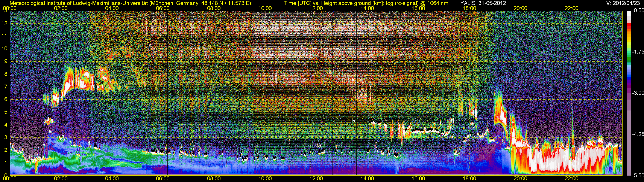Click the -1.75 color scale value
This screenshot has height=182, width=644.
[638, 52]
